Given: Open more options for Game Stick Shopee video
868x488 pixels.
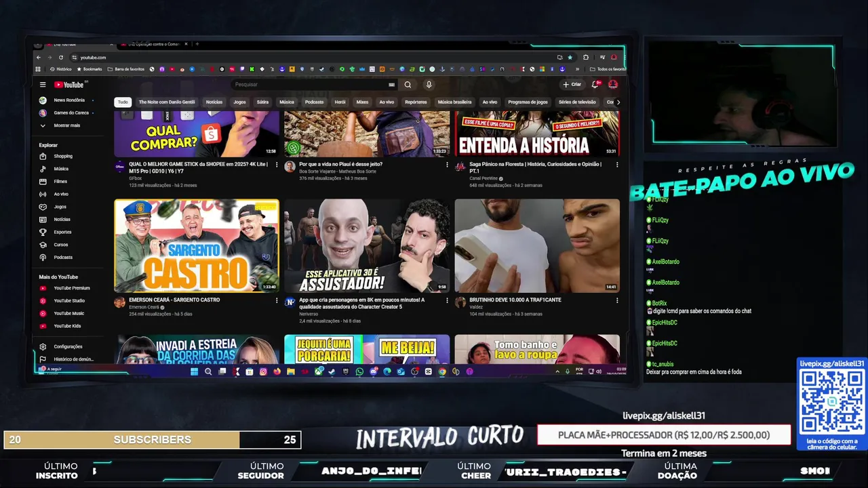Looking at the screenshot, I should click(277, 165).
